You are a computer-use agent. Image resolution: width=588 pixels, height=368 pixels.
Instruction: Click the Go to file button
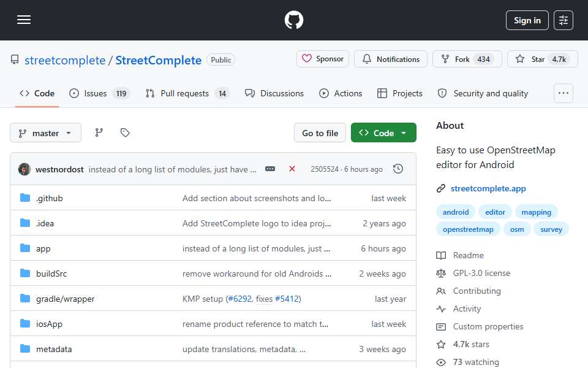tap(320, 133)
